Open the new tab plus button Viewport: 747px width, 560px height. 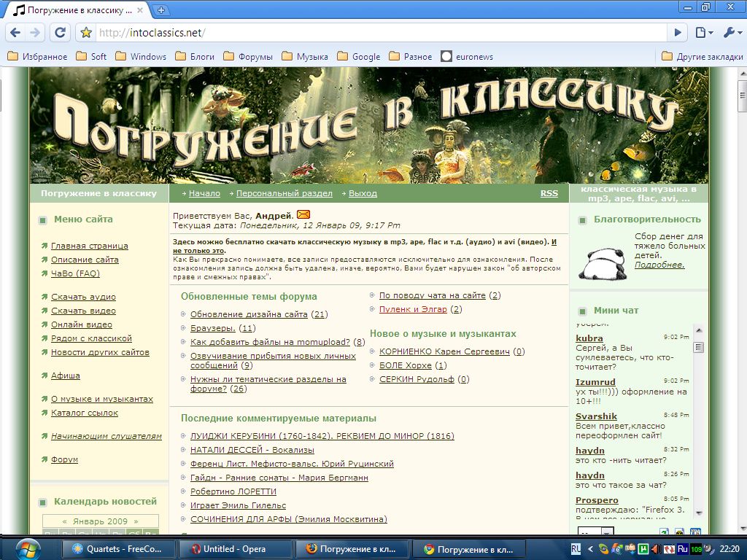tap(161, 9)
